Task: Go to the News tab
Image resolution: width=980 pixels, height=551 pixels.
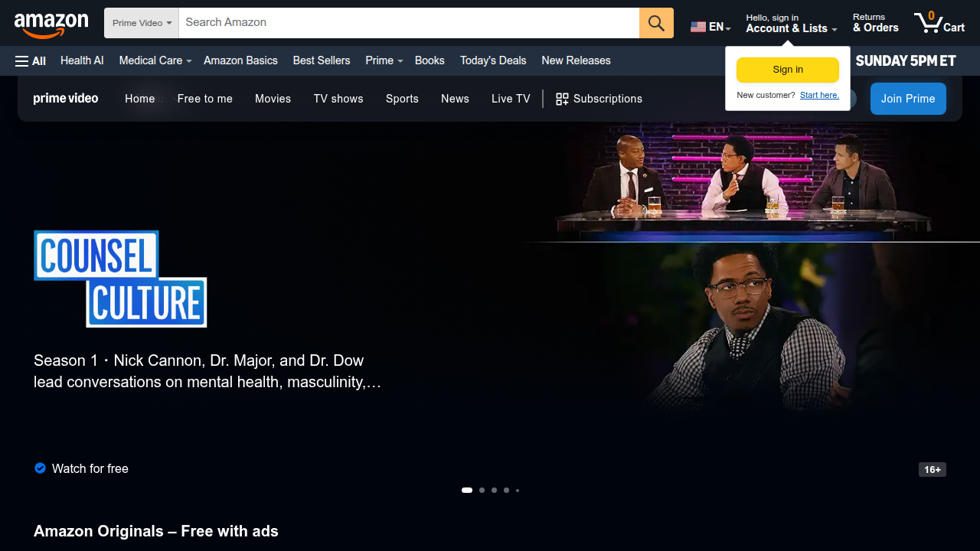Action: [x=455, y=99]
